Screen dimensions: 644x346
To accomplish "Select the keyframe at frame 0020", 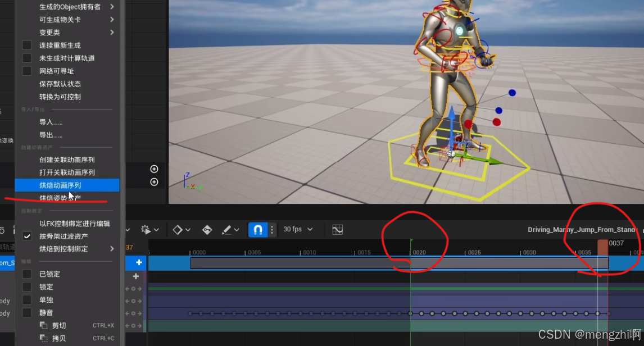I will coord(410,313).
